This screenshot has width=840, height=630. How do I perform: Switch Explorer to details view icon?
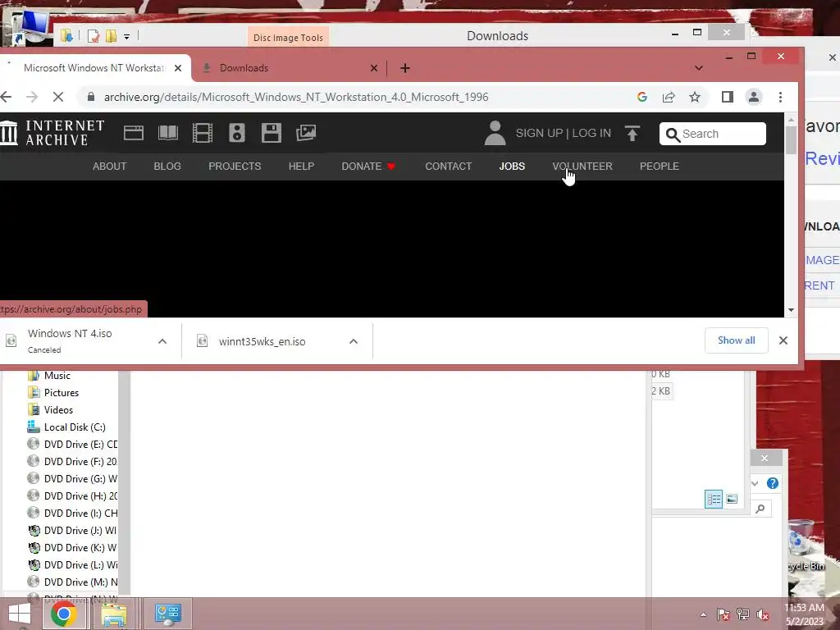pyautogui.click(x=713, y=500)
